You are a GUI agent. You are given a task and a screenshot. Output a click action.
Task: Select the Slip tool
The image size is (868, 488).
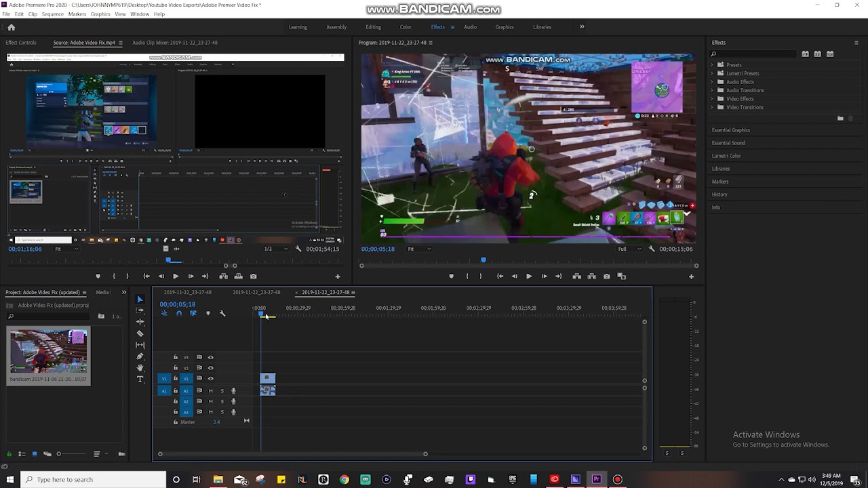[140, 345]
